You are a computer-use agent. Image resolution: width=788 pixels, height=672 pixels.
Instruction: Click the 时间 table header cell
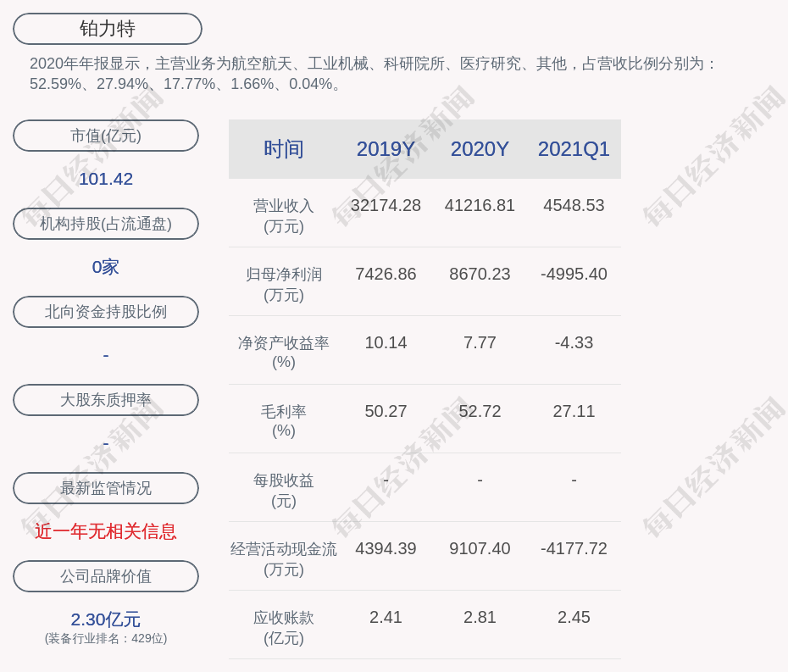click(283, 149)
